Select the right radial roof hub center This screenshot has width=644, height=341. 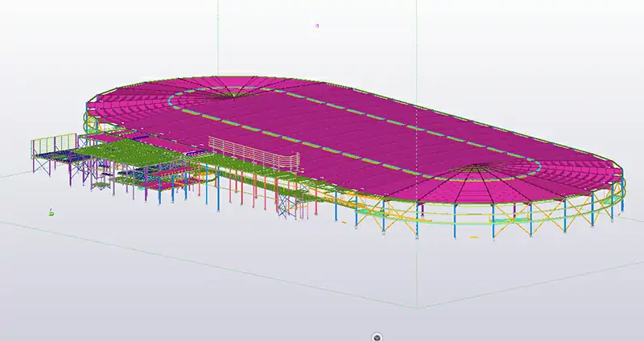tap(481, 166)
